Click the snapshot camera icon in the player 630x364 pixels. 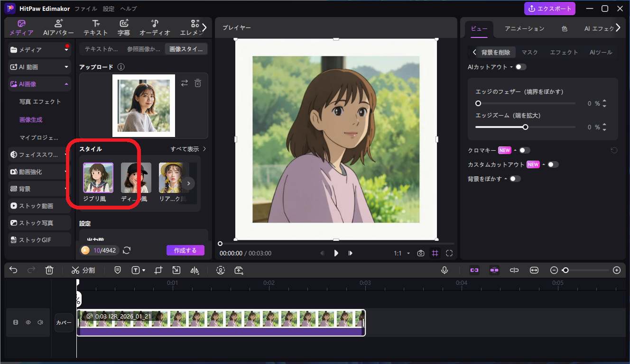420,253
